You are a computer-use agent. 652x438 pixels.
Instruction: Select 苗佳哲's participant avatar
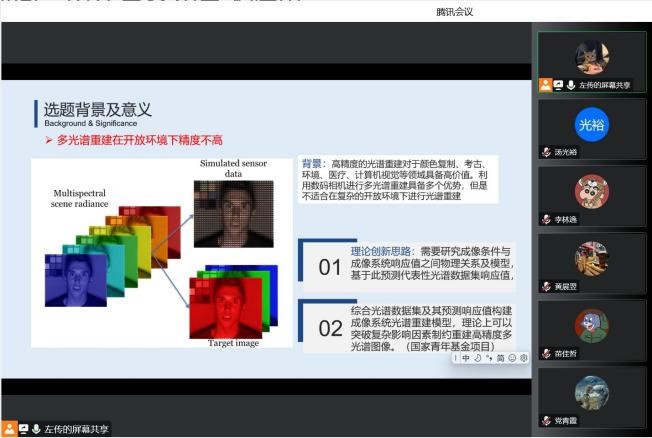[x=591, y=325]
